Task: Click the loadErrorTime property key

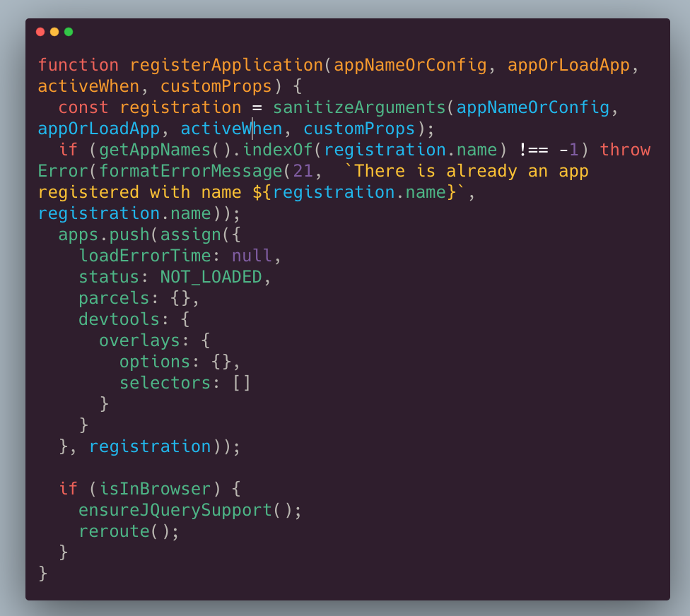Action: (x=145, y=256)
